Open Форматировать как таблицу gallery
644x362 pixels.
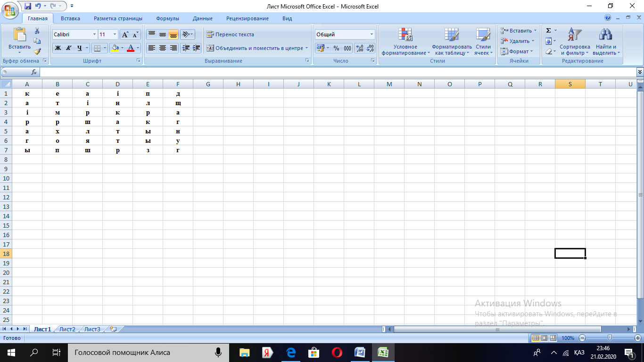(452, 41)
